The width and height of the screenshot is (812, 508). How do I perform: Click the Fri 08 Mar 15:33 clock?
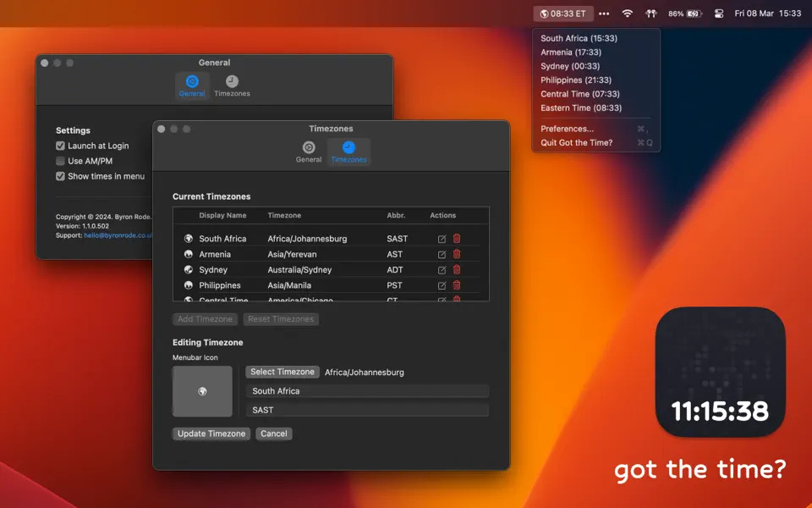coord(767,14)
